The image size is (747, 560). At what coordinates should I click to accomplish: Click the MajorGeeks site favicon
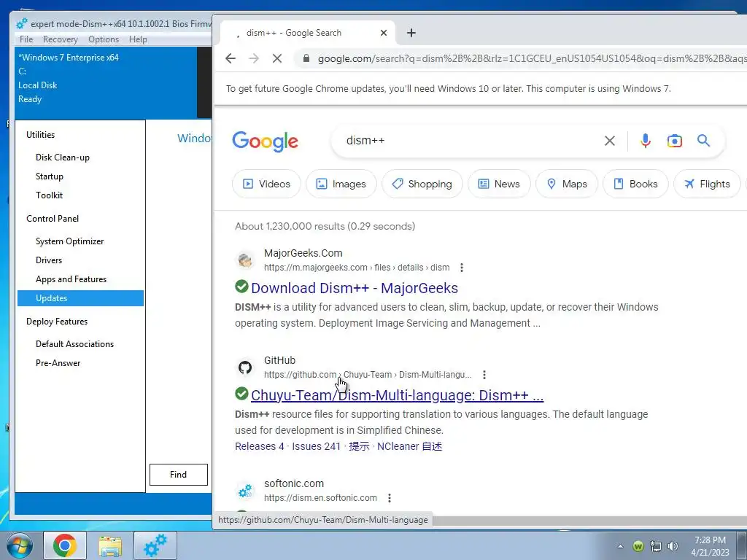click(x=245, y=260)
